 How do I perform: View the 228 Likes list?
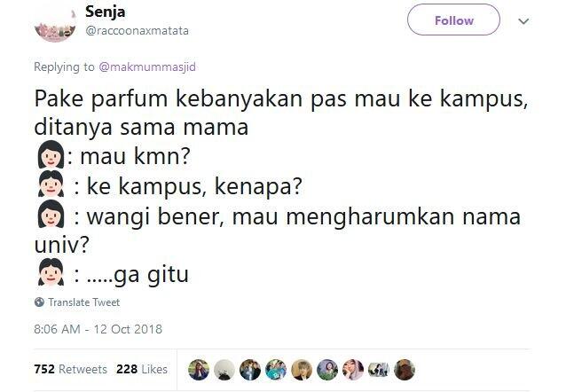142,369
